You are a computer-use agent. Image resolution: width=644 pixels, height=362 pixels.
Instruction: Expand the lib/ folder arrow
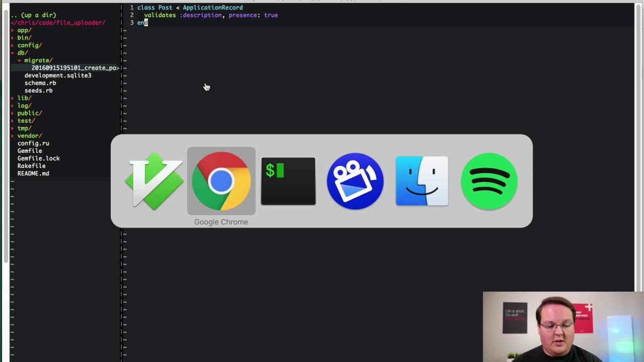(x=13, y=98)
